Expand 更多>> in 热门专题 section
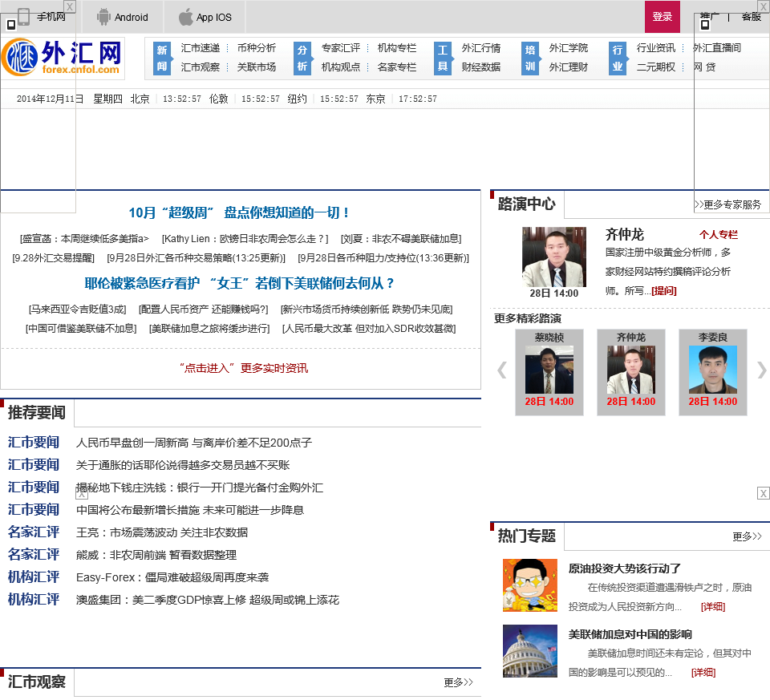This screenshot has width=770, height=700. click(747, 536)
